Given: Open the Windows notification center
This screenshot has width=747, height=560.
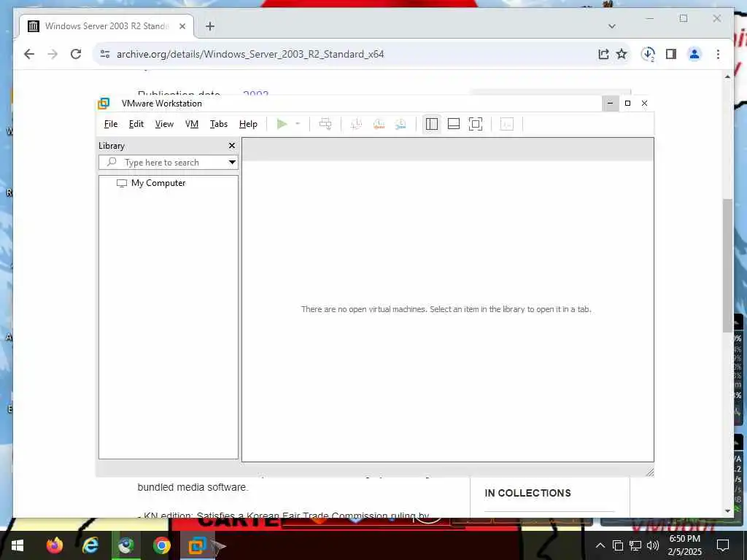Looking at the screenshot, I should tap(723, 545).
